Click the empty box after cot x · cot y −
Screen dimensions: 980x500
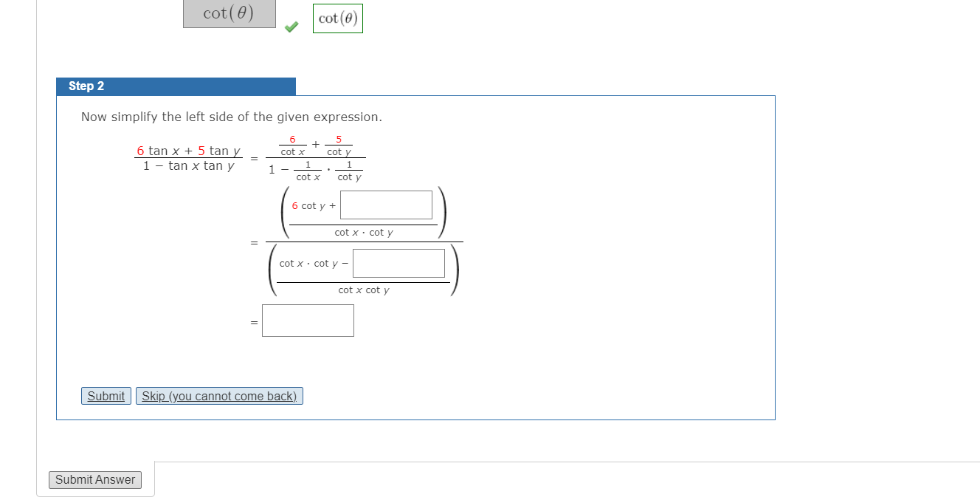click(399, 263)
